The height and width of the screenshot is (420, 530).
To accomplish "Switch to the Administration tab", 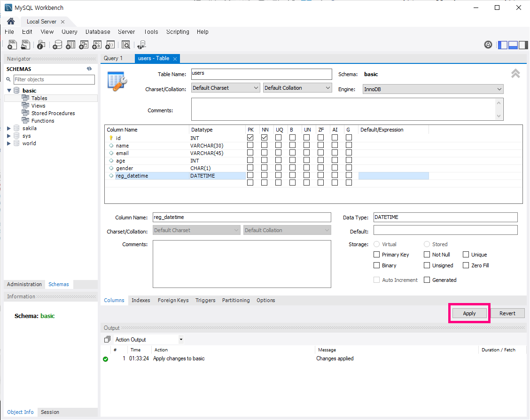I will [x=24, y=284].
